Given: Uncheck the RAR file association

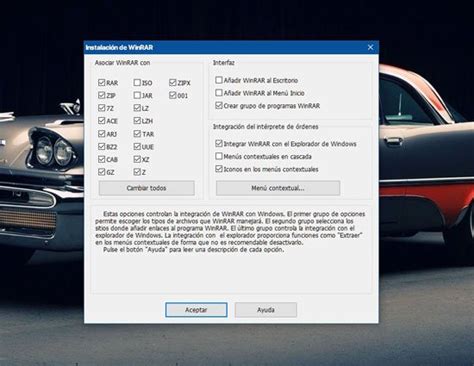Looking at the screenshot, I should [x=102, y=82].
